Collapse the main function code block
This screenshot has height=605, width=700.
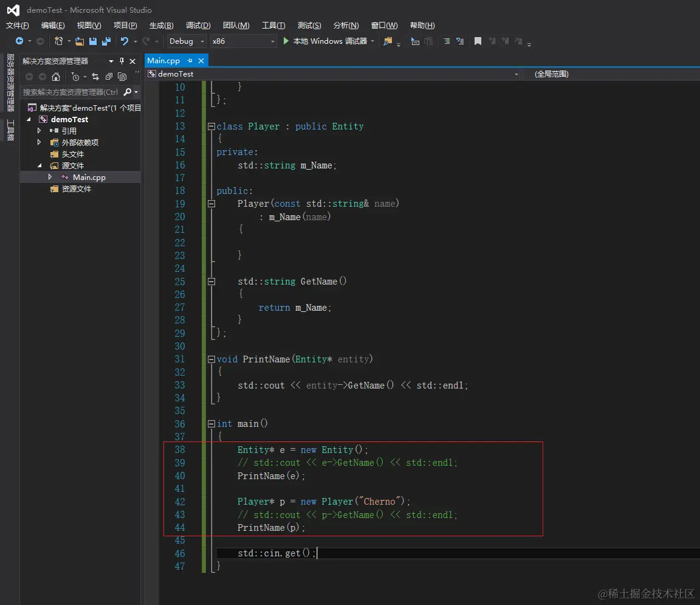coord(211,424)
